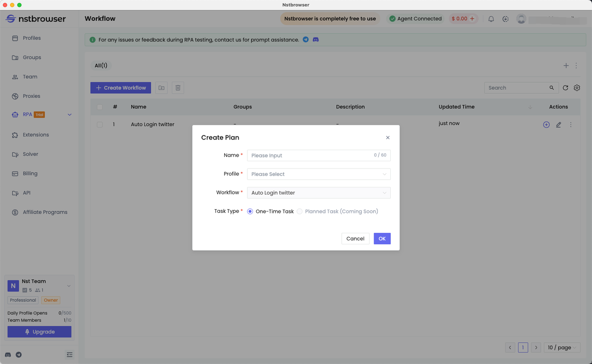
Task: Select Planned Task radio button
Action: (300, 211)
